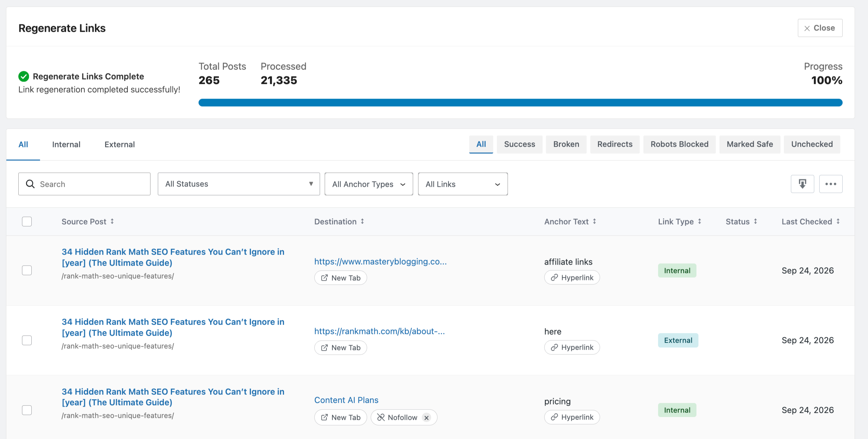The width and height of the screenshot is (868, 439).
Task: Click the export/download icon button
Action: 802,184
